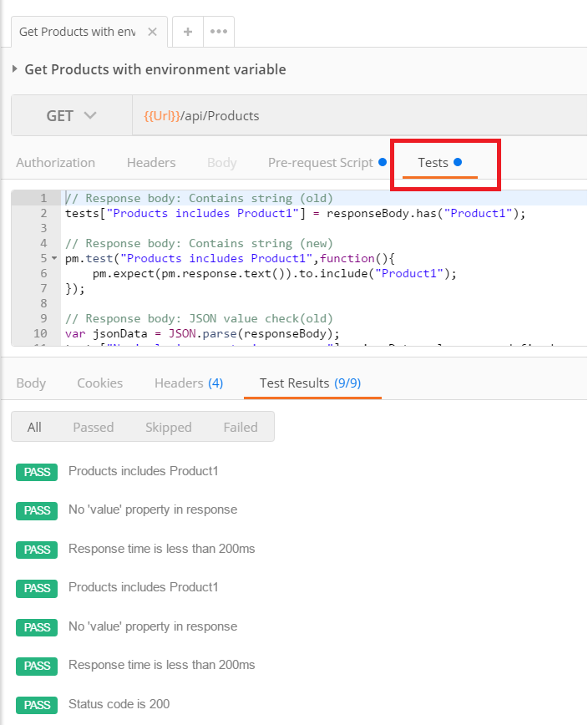Screen dimensions: 588x725
Task: Open the request Headers tab
Action: pyautogui.click(x=151, y=163)
